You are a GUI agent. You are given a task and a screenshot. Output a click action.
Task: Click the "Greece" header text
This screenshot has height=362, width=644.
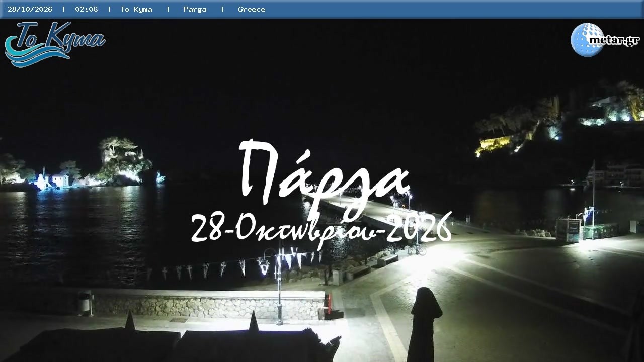point(252,9)
